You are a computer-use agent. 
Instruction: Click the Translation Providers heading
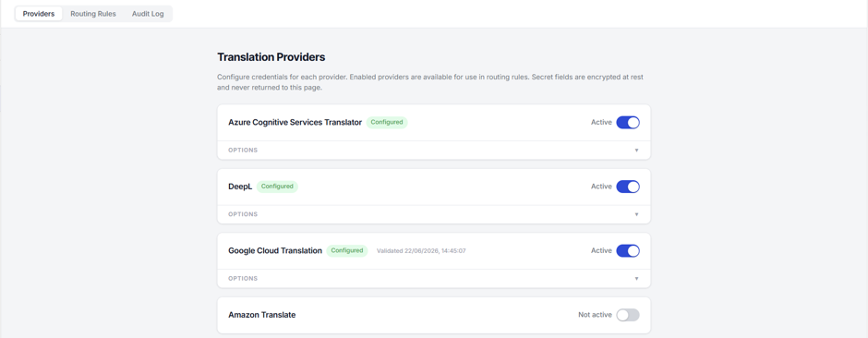pos(271,57)
